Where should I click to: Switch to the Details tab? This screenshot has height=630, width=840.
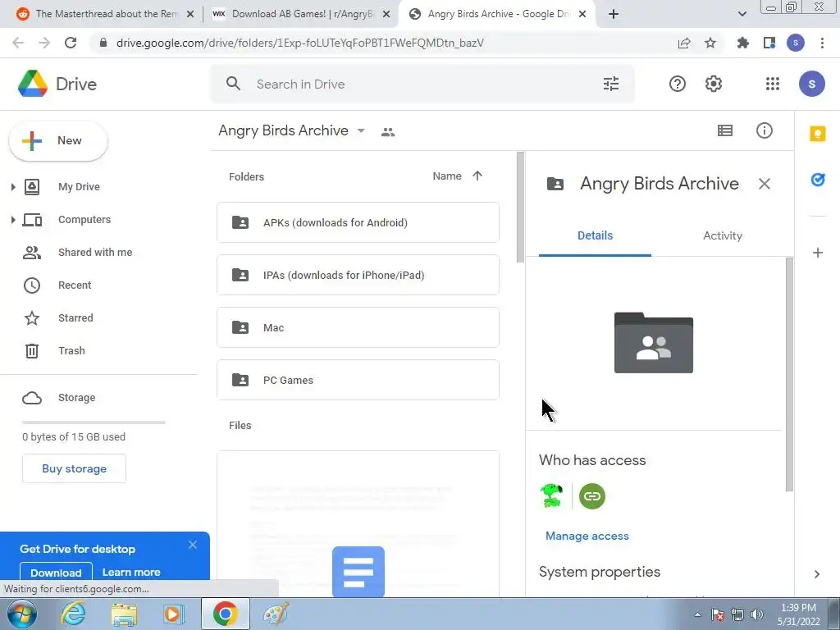pyautogui.click(x=595, y=235)
